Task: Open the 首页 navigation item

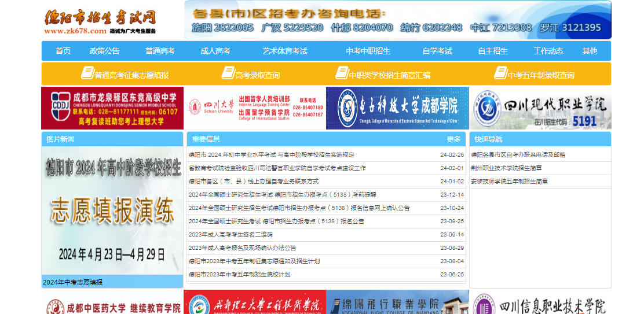Action: pos(63,51)
